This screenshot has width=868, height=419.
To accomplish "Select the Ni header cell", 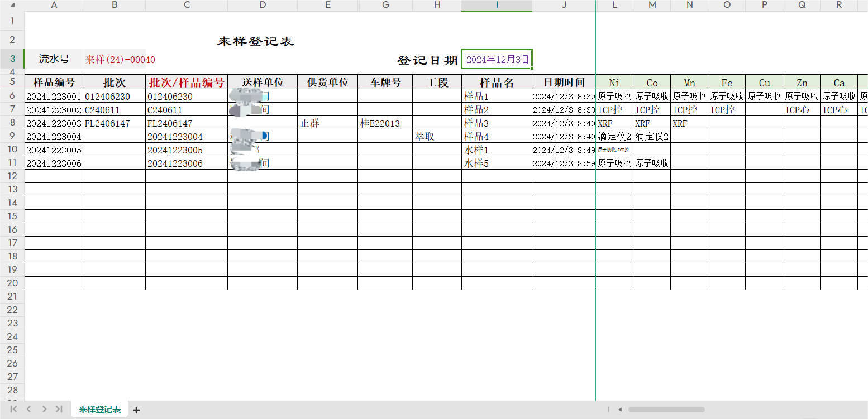I will 614,83.
